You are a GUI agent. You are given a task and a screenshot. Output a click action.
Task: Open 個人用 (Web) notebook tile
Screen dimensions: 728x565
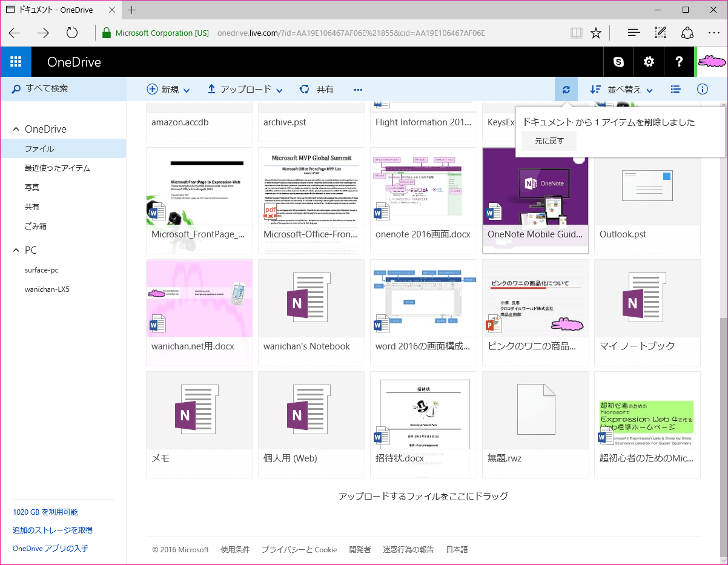(x=311, y=425)
